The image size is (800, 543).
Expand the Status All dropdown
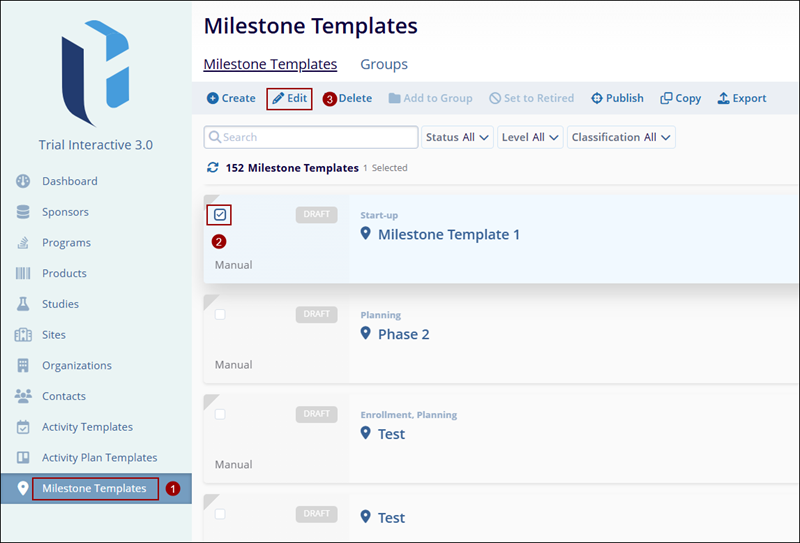pyautogui.click(x=458, y=137)
